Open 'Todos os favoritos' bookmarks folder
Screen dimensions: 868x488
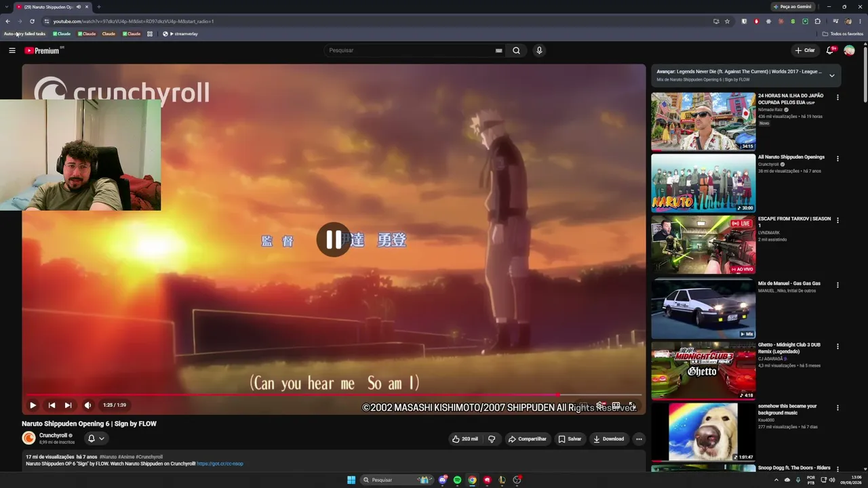pos(843,34)
